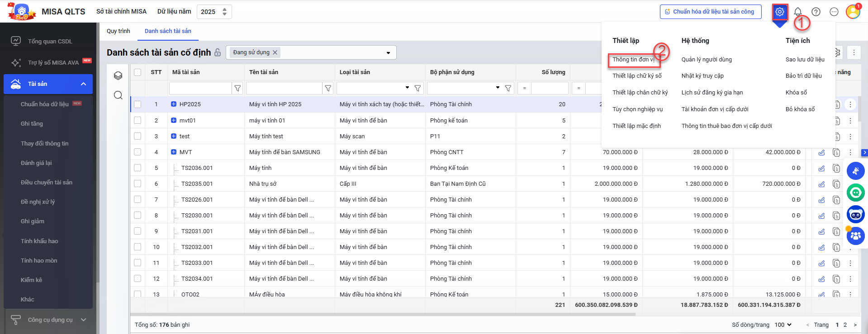
Task: Expand the HP2025 asset row plus icon
Action: [x=174, y=104]
